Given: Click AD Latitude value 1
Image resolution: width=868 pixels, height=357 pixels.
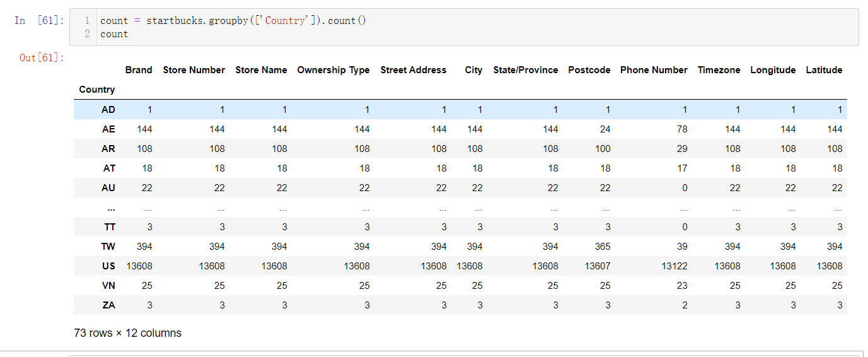Looking at the screenshot, I should (840, 110).
